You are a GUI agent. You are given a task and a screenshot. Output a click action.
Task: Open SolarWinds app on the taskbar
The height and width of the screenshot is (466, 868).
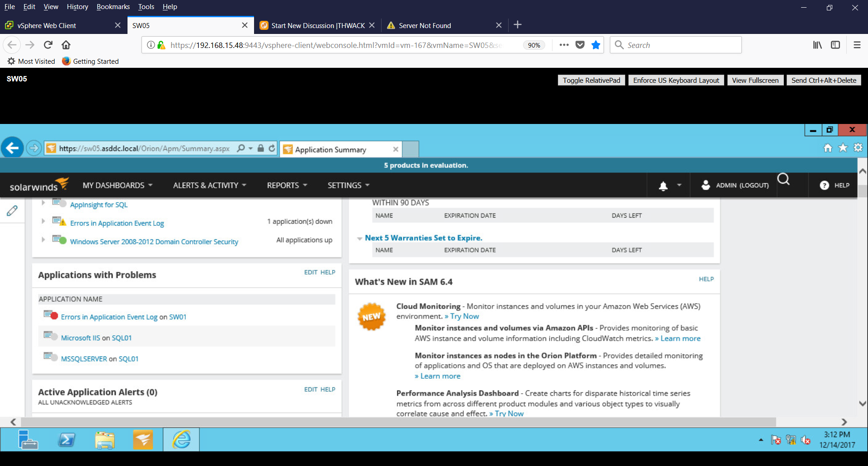tap(143, 439)
